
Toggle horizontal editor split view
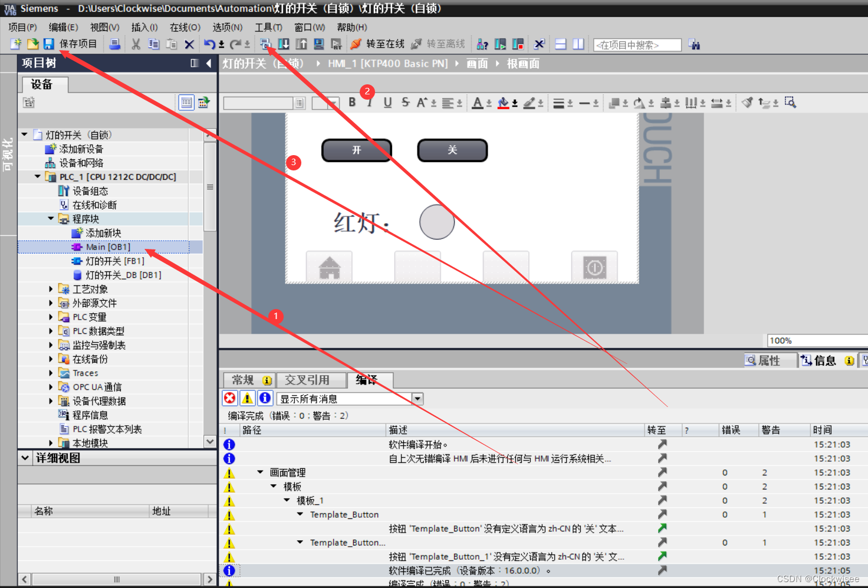point(561,44)
